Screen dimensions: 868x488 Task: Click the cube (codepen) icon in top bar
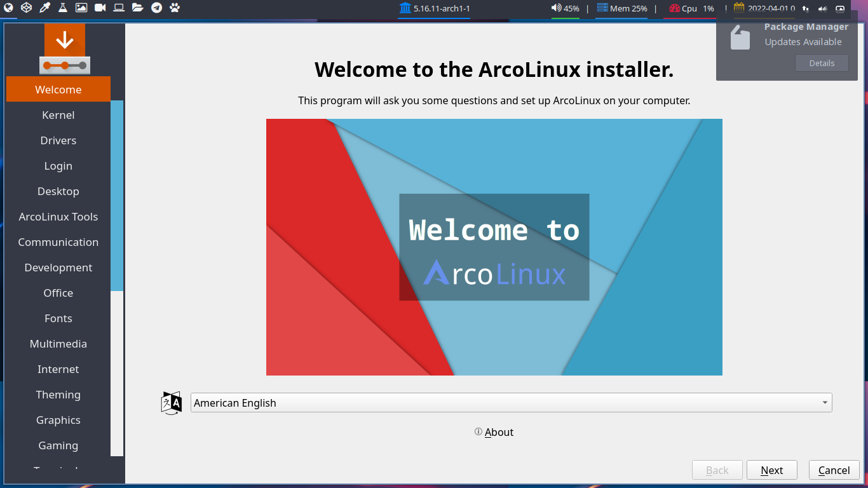pyautogui.click(x=26, y=8)
